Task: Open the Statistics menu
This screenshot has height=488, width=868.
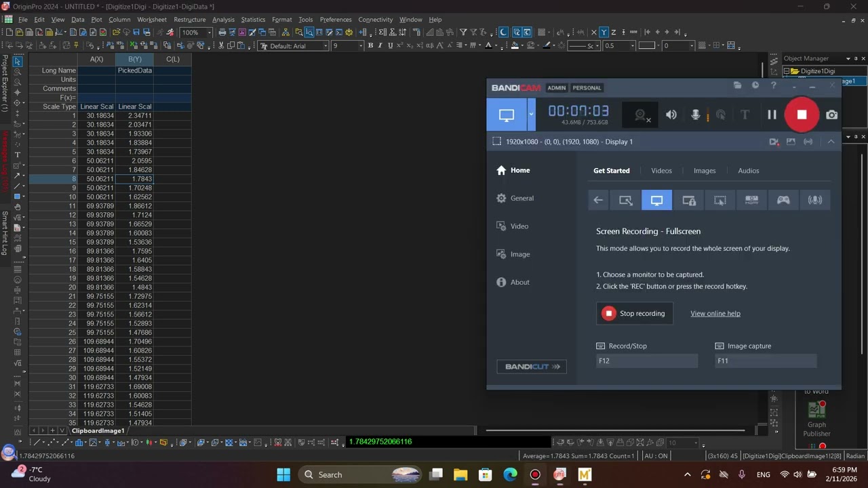Action: [253, 20]
